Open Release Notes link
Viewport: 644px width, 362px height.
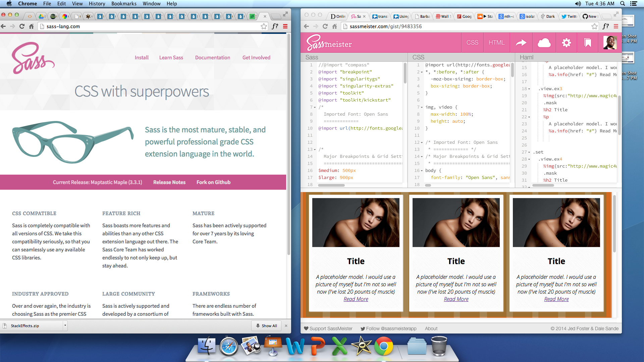pos(169,182)
